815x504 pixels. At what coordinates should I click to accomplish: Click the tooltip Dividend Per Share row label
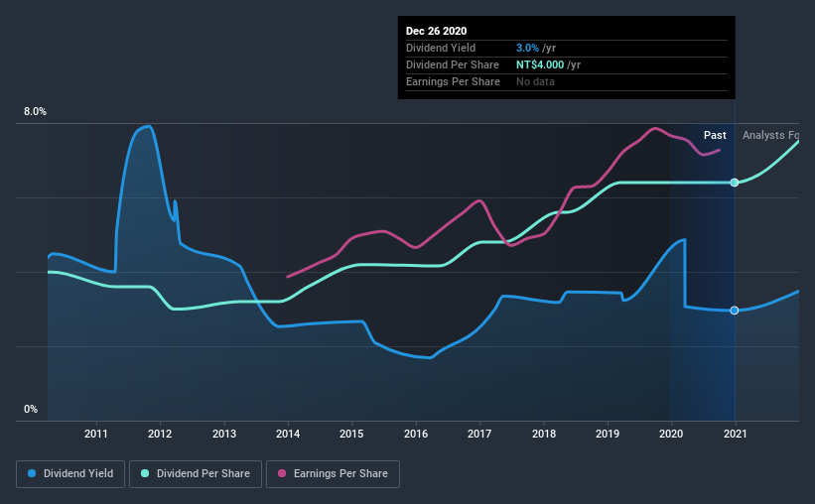[x=453, y=64]
